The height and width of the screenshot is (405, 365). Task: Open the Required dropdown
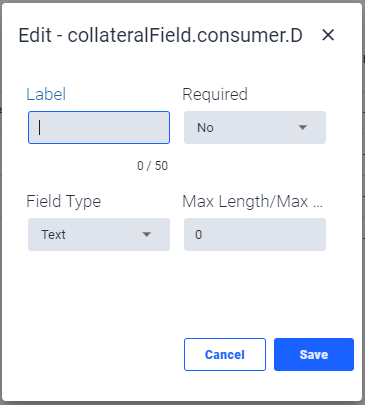[255, 127]
